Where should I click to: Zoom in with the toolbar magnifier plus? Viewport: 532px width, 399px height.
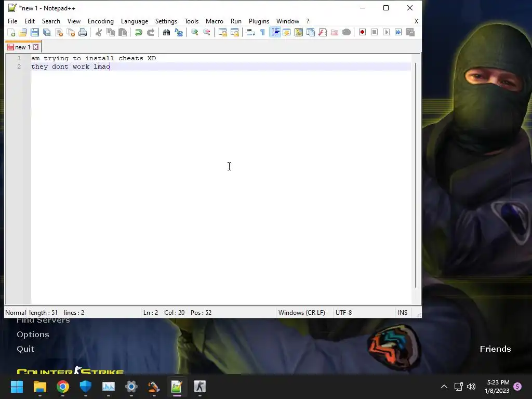click(194, 32)
